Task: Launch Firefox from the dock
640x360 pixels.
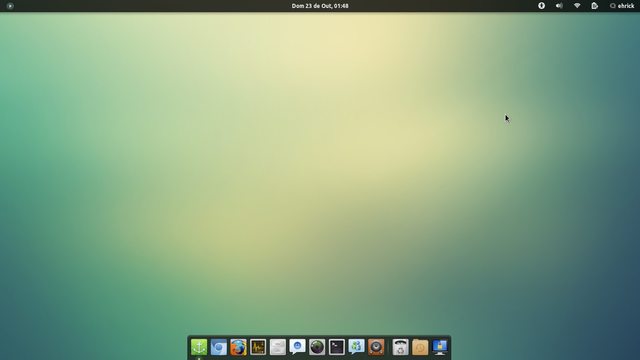Action: pos(238,347)
